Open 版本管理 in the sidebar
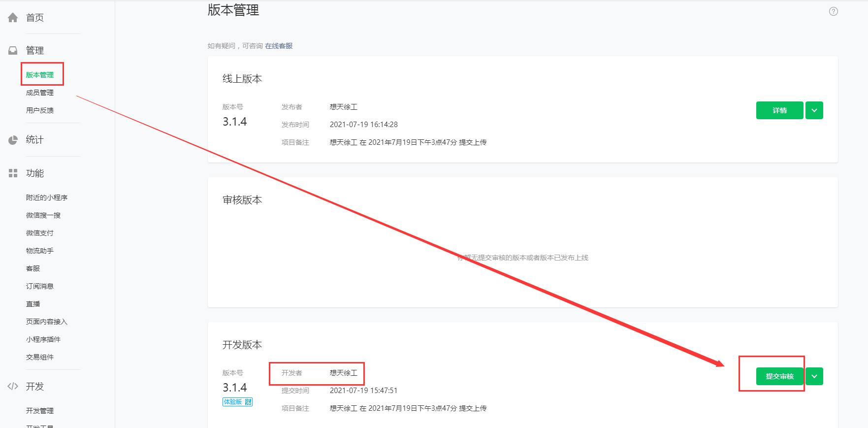The image size is (868, 428). [x=40, y=75]
